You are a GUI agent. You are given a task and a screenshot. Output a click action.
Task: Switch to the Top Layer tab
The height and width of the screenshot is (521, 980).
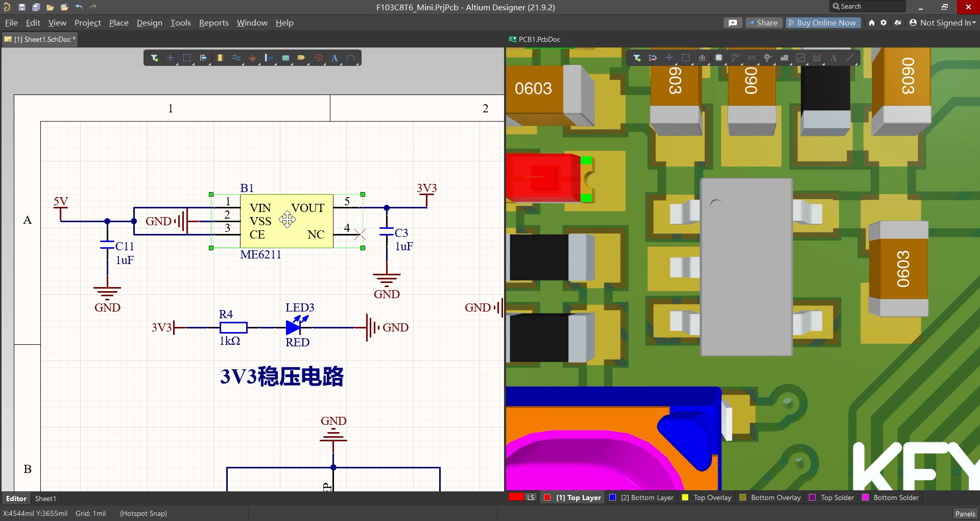pos(572,498)
